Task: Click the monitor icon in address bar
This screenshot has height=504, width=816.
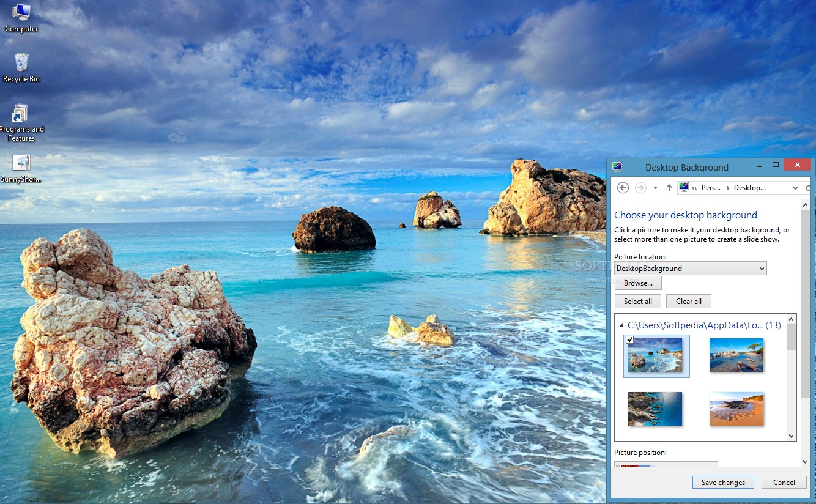Action: pyautogui.click(x=684, y=187)
